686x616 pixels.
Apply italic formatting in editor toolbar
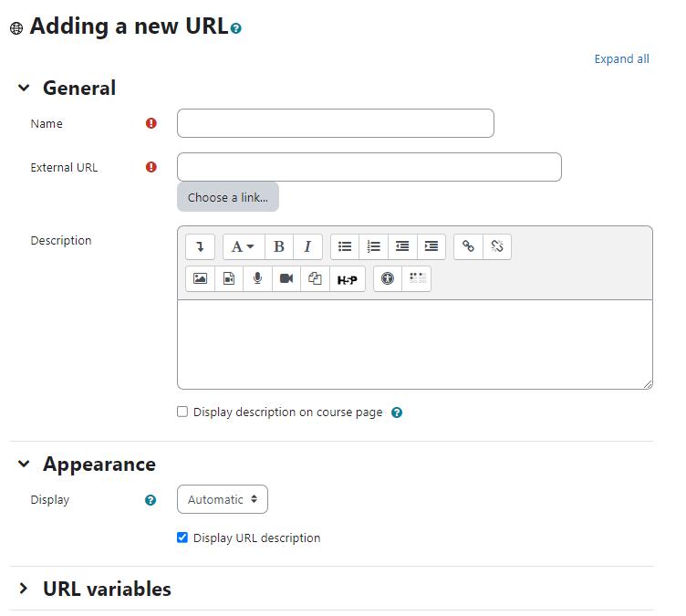[307, 246]
